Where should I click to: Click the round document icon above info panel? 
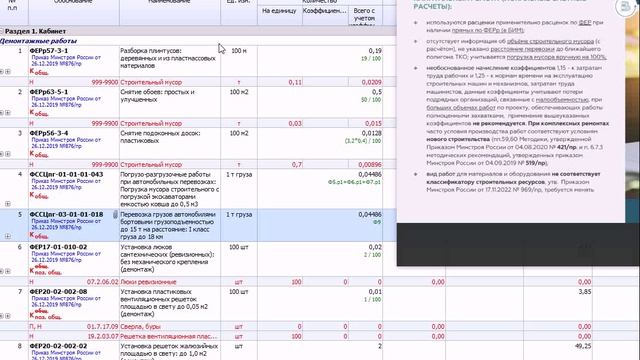pos(624,7)
